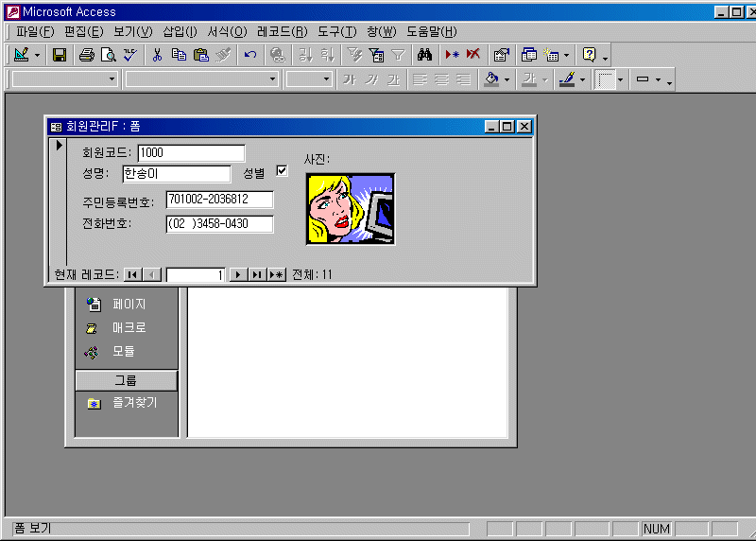Click the Save floppy disk icon
This screenshot has width=756, height=541.
click(60, 55)
